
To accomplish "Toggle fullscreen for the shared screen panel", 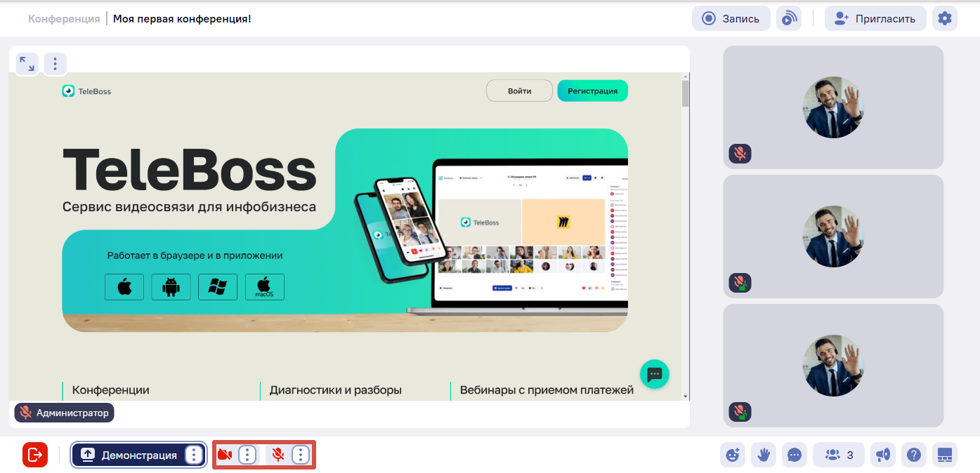I will [27, 64].
